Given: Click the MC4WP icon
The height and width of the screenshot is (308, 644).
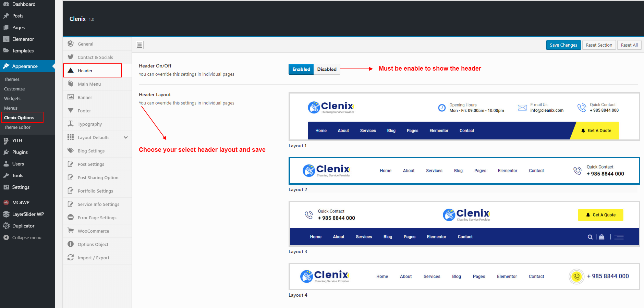Looking at the screenshot, I should pyautogui.click(x=6, y=202).
